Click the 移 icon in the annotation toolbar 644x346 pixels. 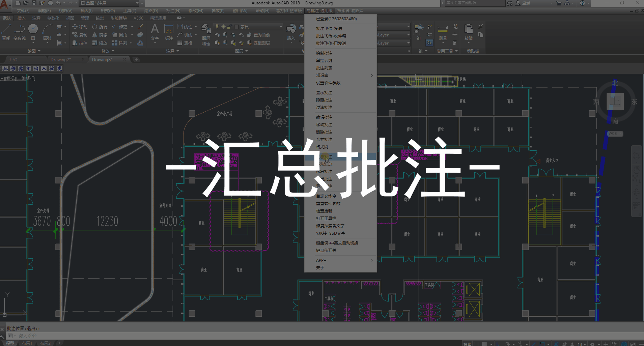click(x=13, y=68)
